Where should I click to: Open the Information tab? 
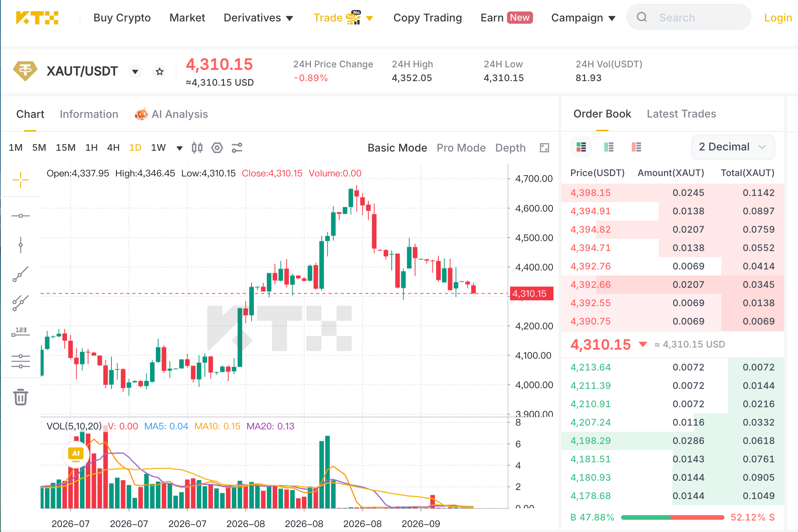point(89,114)
